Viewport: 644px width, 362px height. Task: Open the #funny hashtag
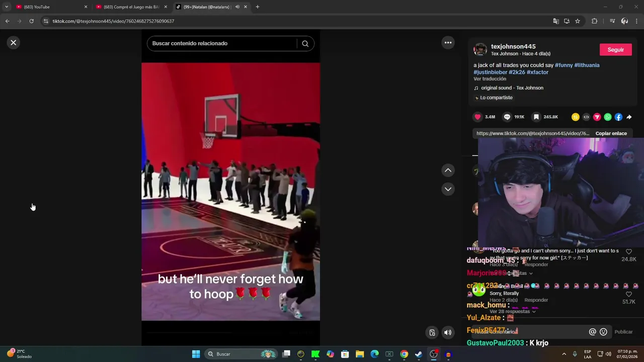coord(563,65)
